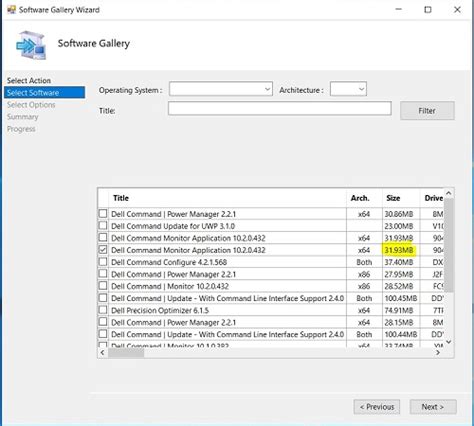
Task: Uncheck the selected Dell Command Monitor Application row
Action: pyautogui.click(x=103, y=250)
